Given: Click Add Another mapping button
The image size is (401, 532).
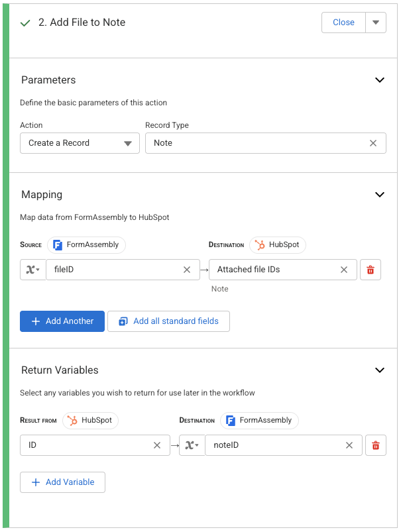Looking at the screenshot, I should pyautogui.click(x=62, y=321).
